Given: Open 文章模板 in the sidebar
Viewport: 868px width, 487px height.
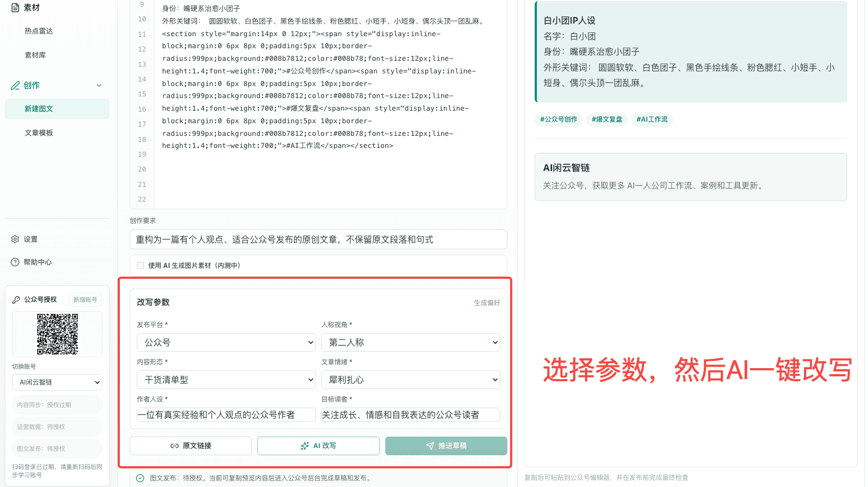Looking at the screenshot, I should tap(39, 133).
